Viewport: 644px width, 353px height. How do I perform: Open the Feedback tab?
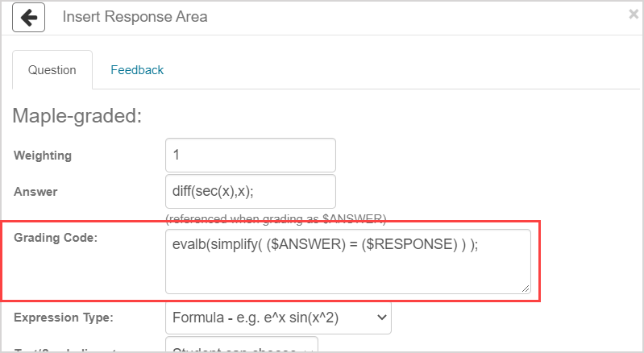pyautogui.click(x=137, y=70)
